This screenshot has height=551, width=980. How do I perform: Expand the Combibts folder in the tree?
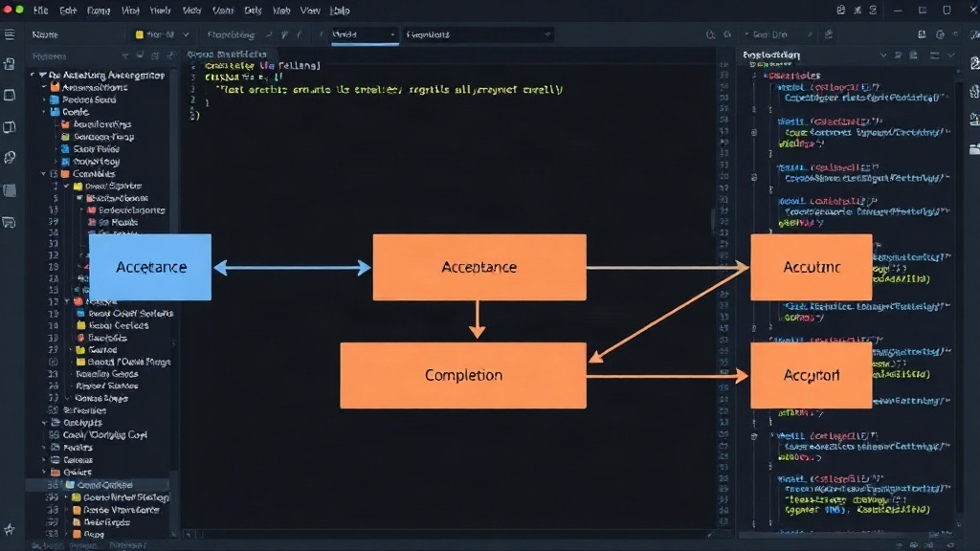[x=44, y=174]
